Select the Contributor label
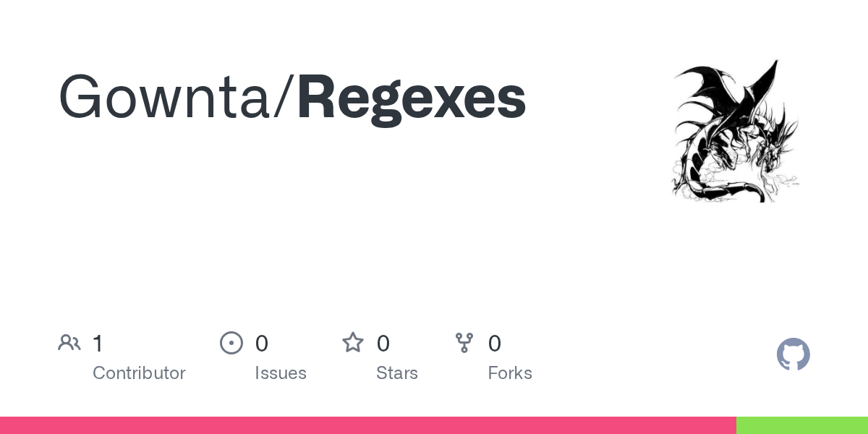The height and width of the screenshot is (434, 868). point(139,373)
